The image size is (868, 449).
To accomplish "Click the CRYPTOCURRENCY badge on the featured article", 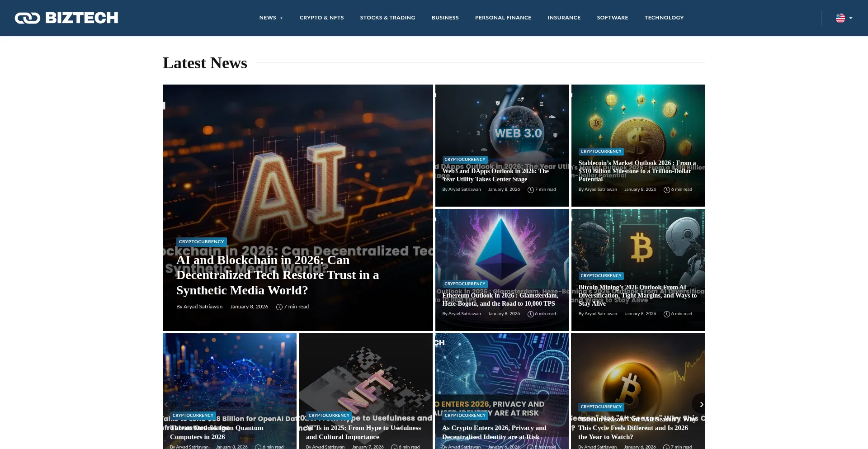I will 201,241.
